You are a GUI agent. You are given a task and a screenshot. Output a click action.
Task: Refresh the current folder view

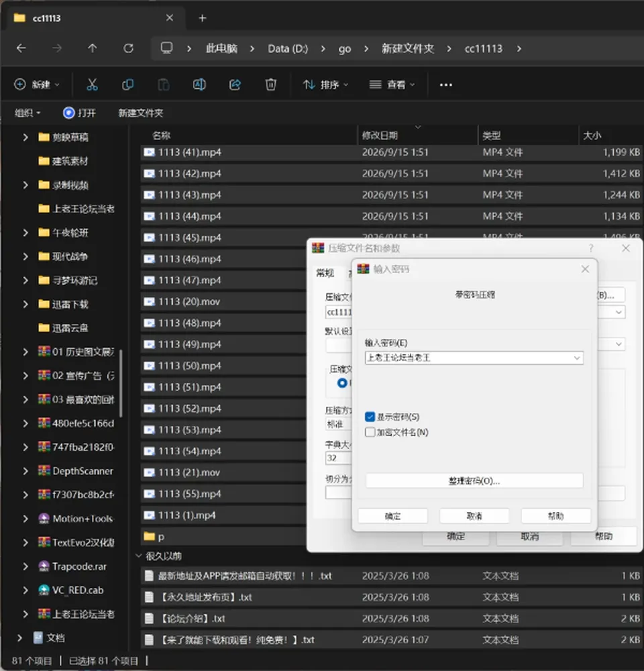click(128, 48)
